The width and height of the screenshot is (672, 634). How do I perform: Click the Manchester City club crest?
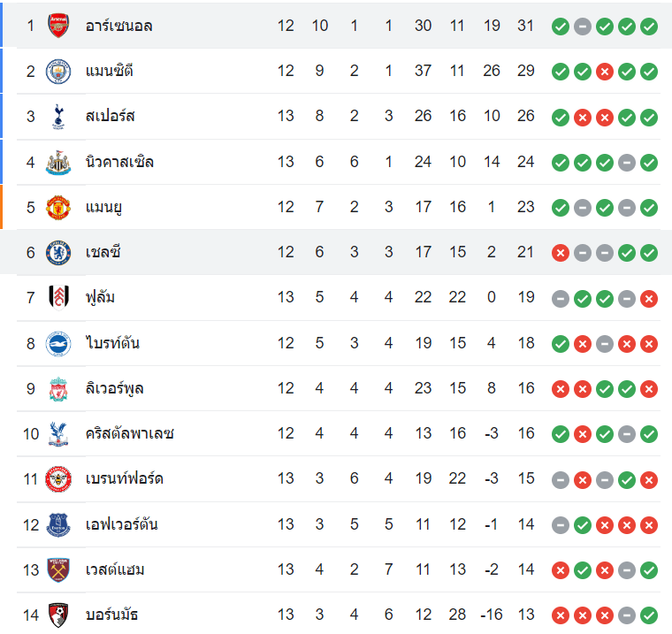click(58, 71)
